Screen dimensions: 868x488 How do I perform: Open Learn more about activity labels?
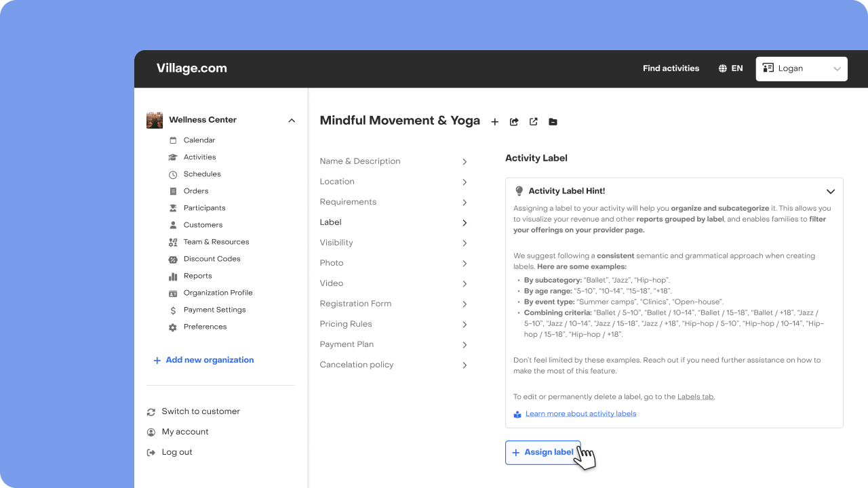coord(580,413)
